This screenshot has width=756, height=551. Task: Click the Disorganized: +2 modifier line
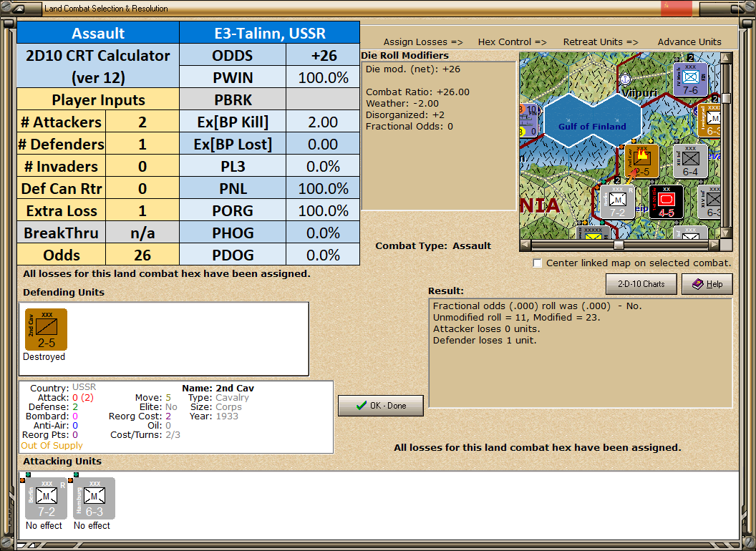[x=405, y=114]
